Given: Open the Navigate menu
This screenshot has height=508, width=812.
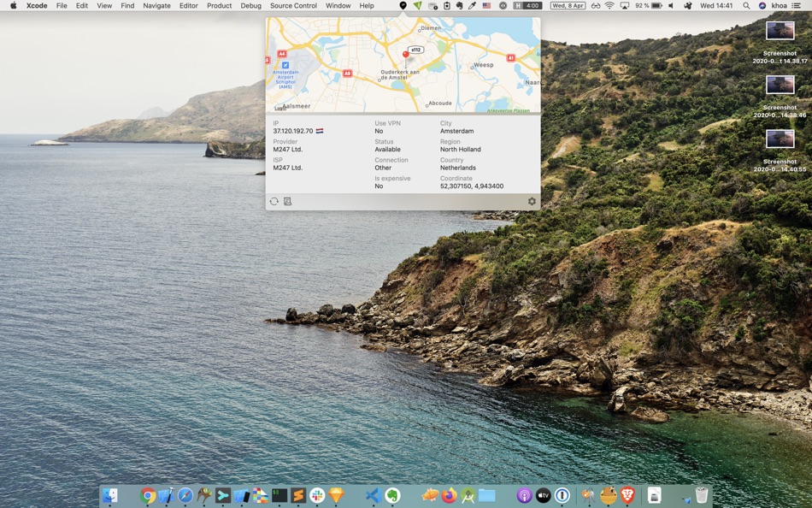Looking at the screenshot, I should [x=157, y=6].
